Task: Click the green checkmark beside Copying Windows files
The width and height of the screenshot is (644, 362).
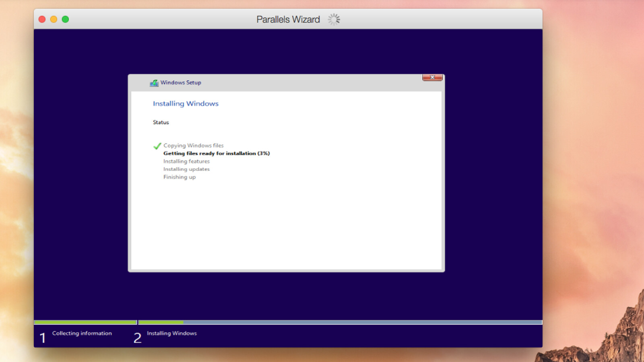Action: (x=157, y=146)
